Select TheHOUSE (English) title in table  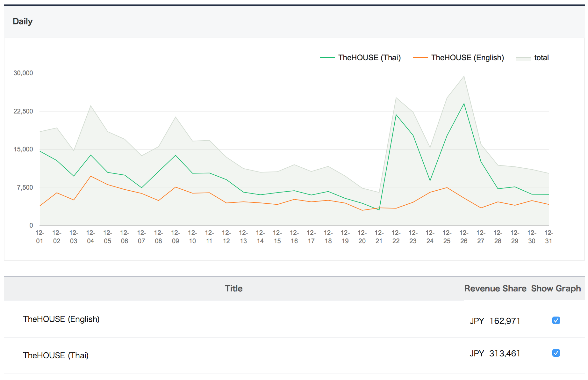[x=61, y=319]
